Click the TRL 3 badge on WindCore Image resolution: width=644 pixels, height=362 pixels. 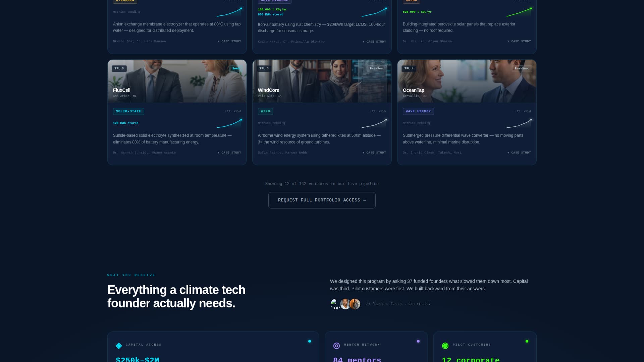pyautogui.click(x=264, y=68)
